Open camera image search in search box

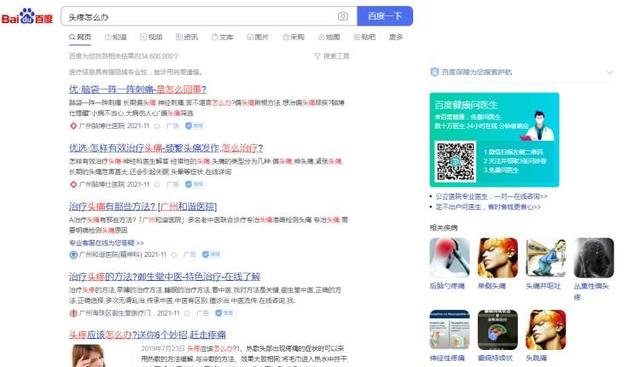(343, 16)
